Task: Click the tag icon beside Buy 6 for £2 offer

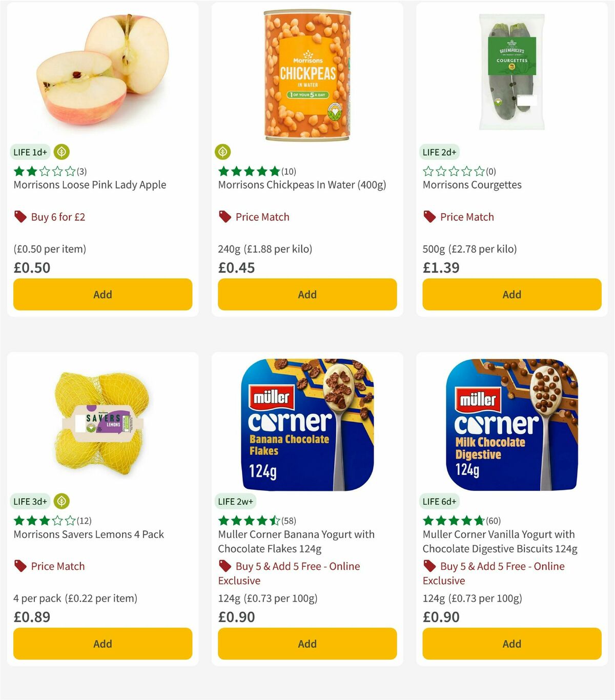Action: click(19, 217)
